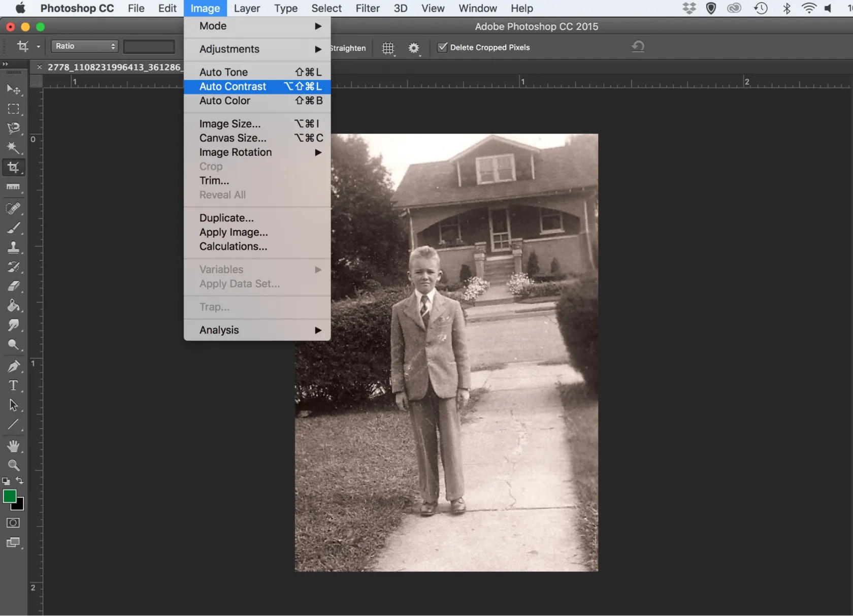Uncheck Delete Cropped Pixels checkbox

click(x=443, y=47)
